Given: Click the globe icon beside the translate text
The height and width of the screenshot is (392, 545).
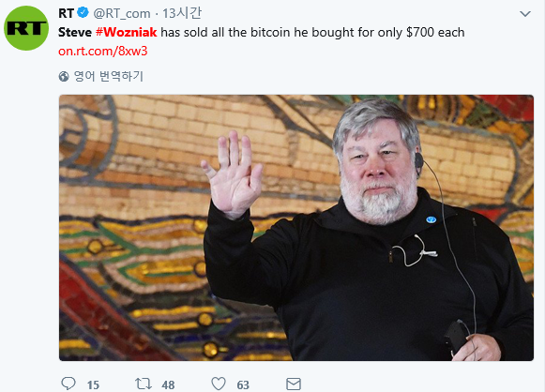Looking at the screenshot, I should click(x=64, y=77).
